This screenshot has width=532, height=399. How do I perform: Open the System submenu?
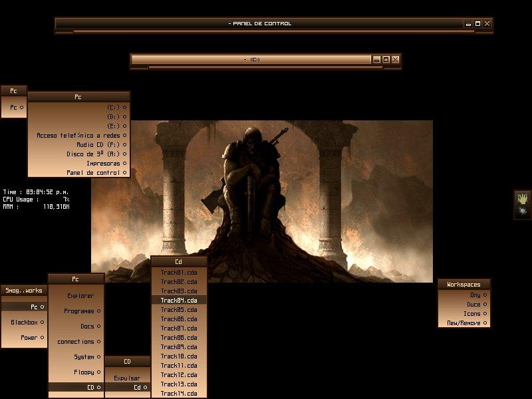click(x=76, y=356)
